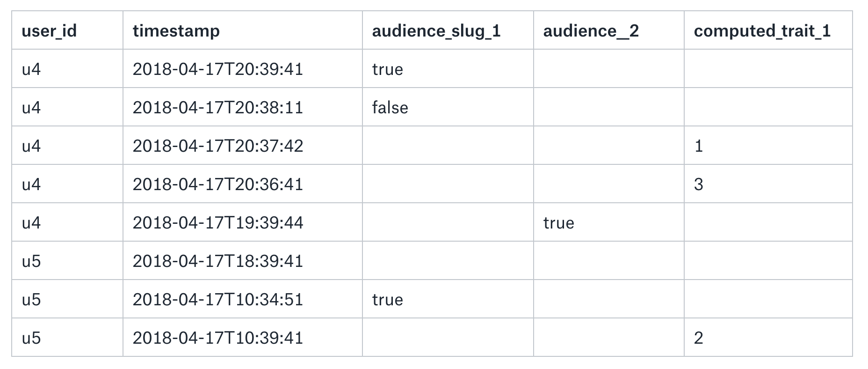This screenshot has width=868, height=369.
Task: Select the 'false' value in audience_slug_1
Action: point(390,108)
